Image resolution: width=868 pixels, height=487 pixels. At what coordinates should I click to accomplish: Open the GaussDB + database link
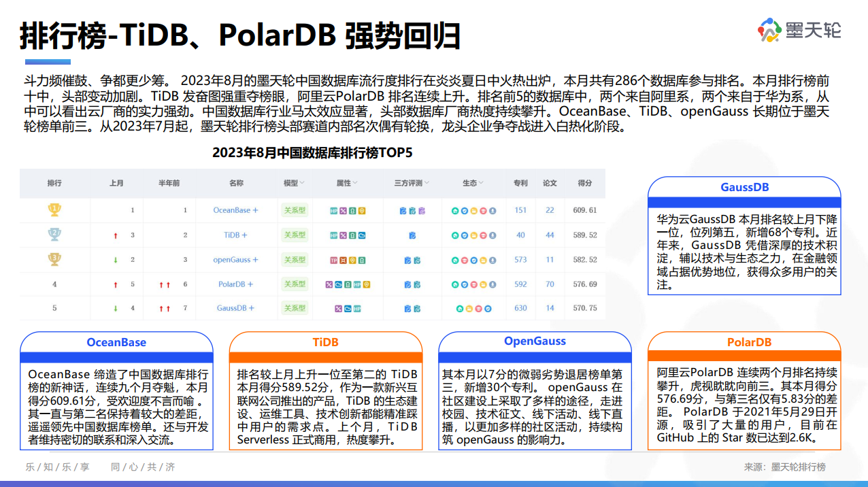point(236,308)
